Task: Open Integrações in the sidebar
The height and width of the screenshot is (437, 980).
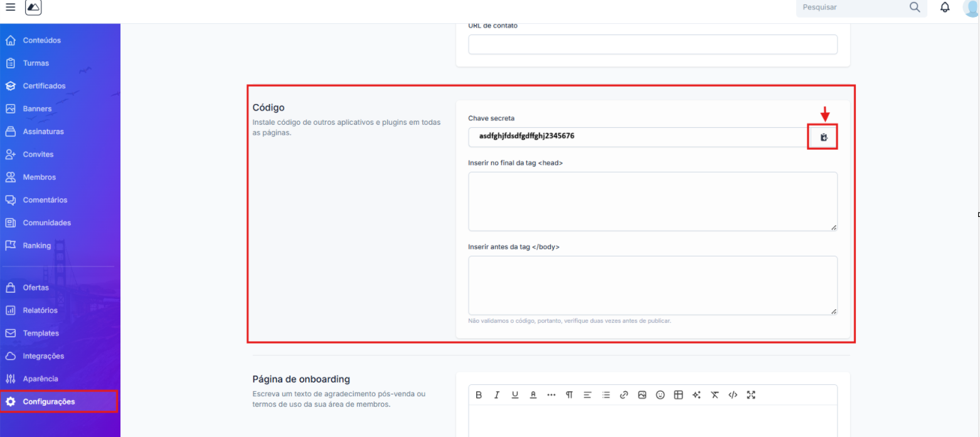Action: click(43, 356)
